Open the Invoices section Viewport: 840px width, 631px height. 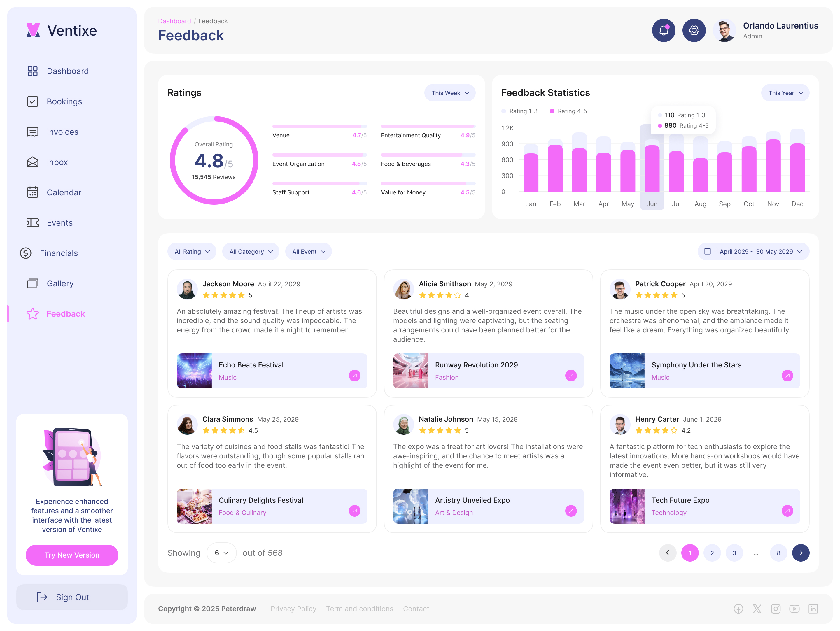tap(33, 132)
